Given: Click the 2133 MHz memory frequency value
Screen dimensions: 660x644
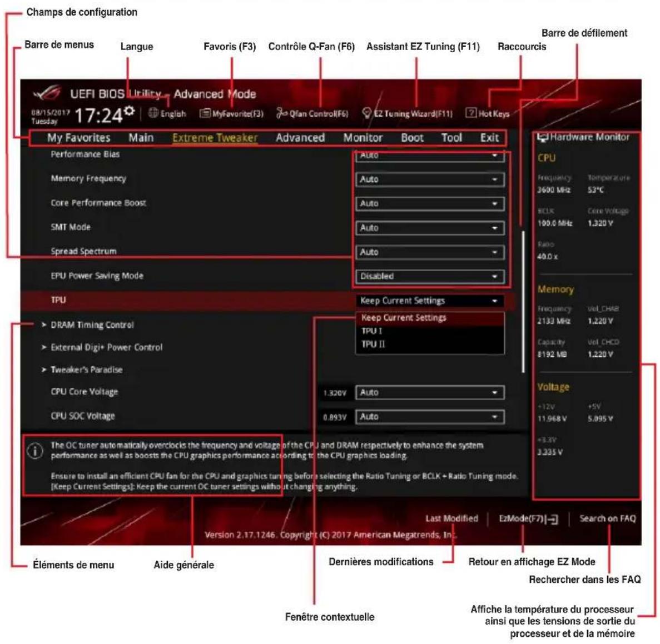Looking at the screenshot, I should pos(554,321).
